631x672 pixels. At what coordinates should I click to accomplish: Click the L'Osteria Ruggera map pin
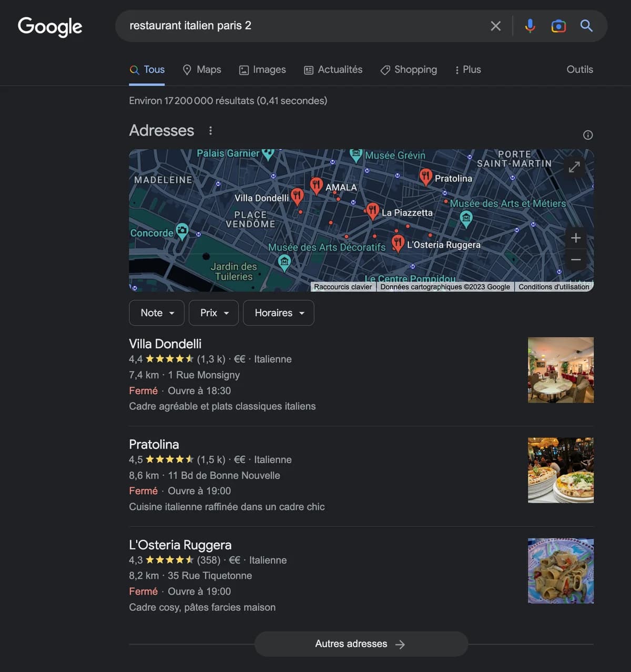(x=398, y=243)
